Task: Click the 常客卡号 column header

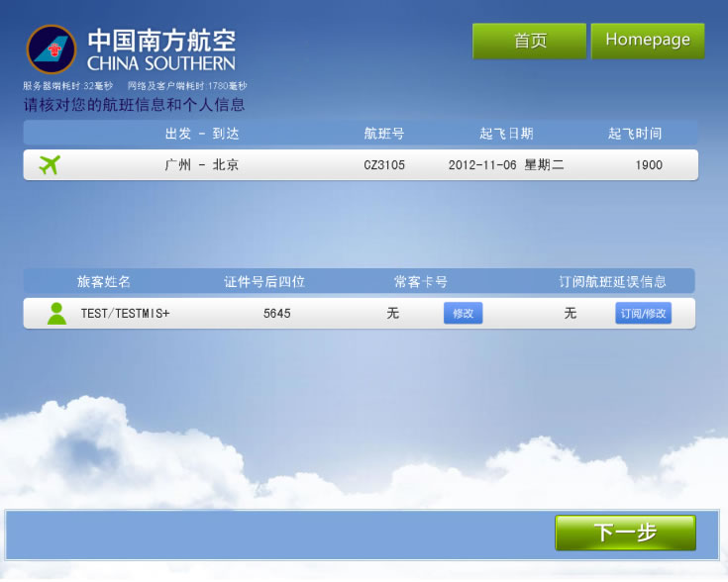Action: pyautogui.click(x=421, y=282)
